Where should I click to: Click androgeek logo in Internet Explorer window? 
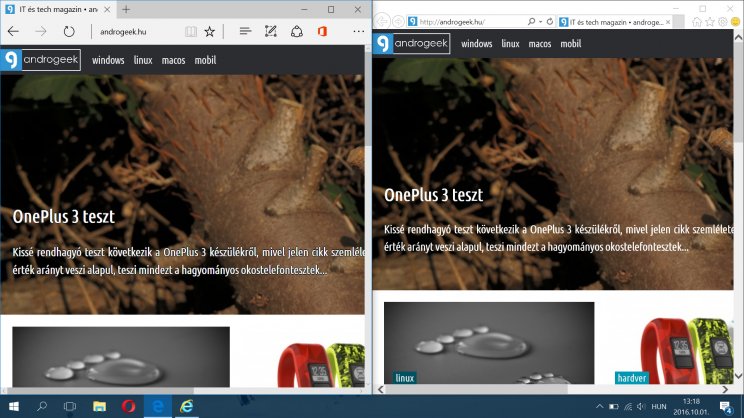412,44
